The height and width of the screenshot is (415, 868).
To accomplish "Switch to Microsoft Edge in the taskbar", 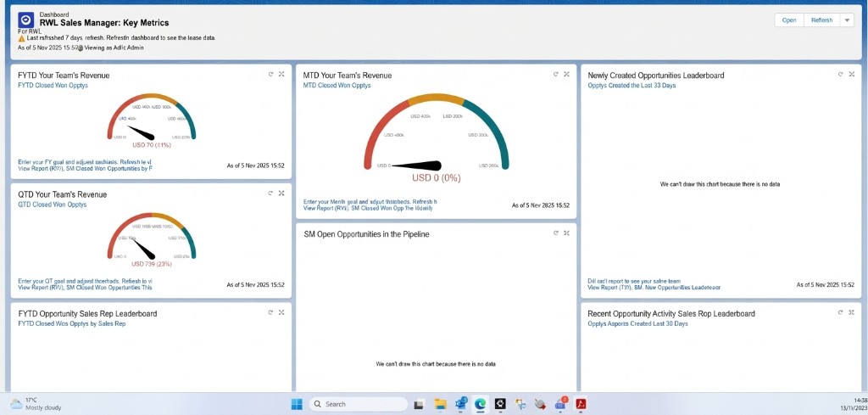I will pyautogui.click(x=480, y=404).
